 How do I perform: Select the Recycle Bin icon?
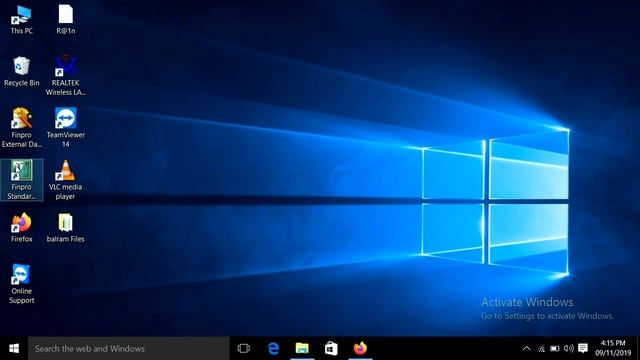22,72
